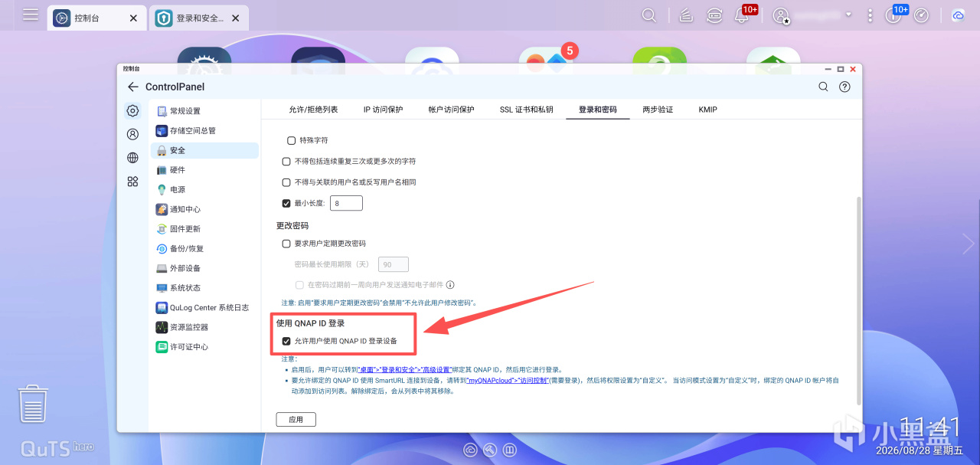Click the 应用 apply button
Viewport: 980px width, 465px height.
point(296,420)
